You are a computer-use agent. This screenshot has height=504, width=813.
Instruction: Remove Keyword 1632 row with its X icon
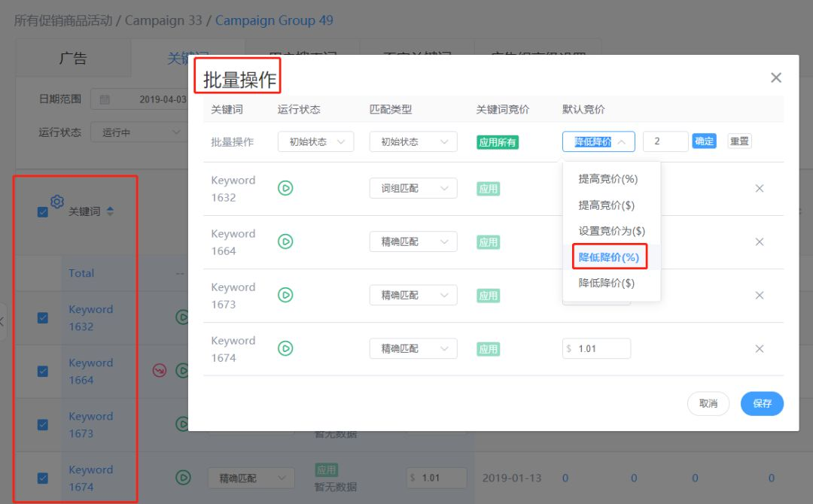tap(760, 189)
